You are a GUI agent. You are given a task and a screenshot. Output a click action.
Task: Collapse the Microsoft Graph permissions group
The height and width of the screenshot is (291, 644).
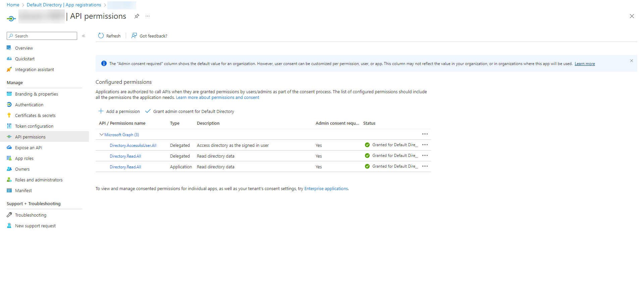[101, 134]
